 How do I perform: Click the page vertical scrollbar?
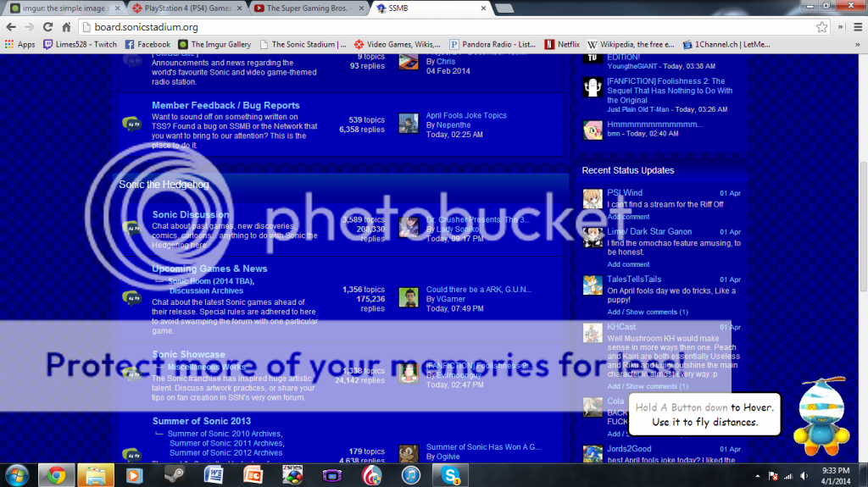(862, 227)
